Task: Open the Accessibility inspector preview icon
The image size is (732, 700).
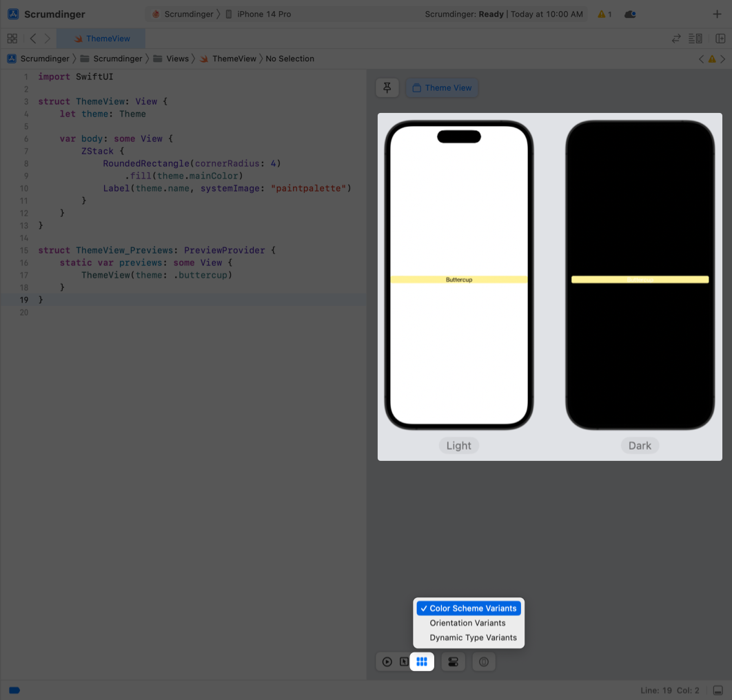Action: (483, 661)
